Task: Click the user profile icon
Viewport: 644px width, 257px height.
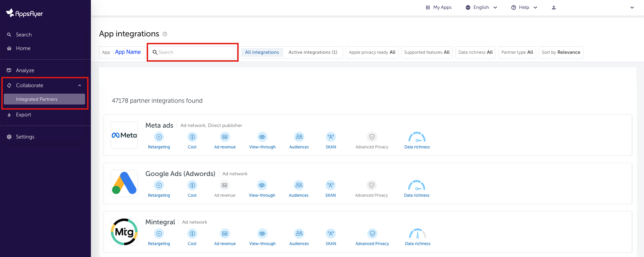Action: 554,7
